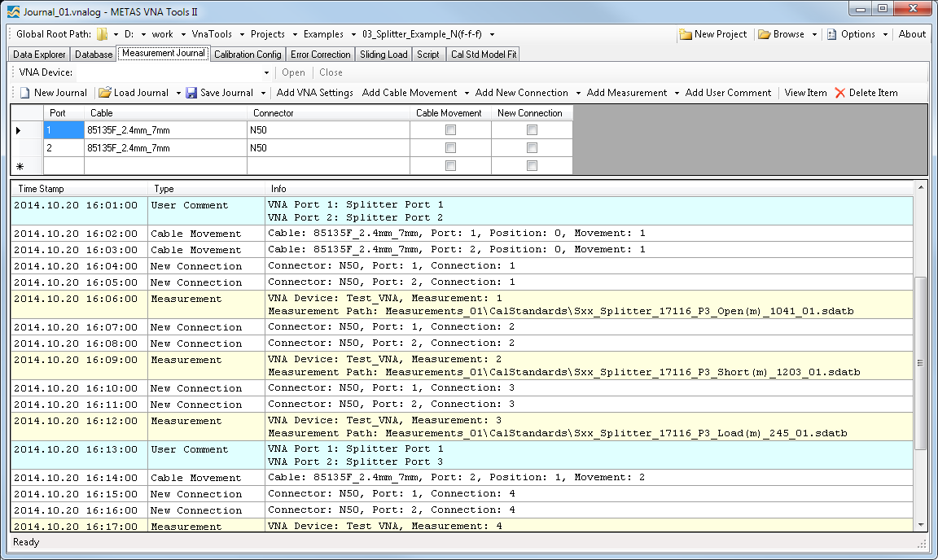Click the Global Root Path folder icon
This screenshot has height=560, width=938.
pyautogui.click(x=102, y=34)
